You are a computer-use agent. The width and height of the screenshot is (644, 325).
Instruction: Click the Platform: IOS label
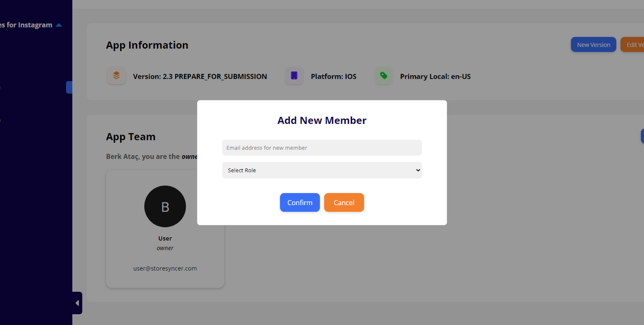pyautogui.click(x=333, y=77)
